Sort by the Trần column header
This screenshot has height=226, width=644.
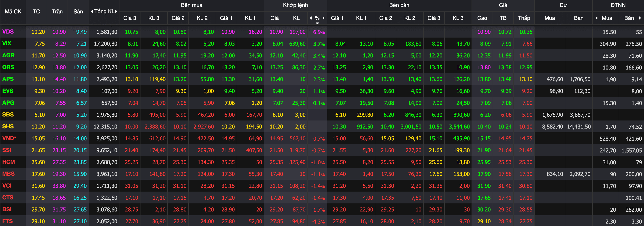click(57, 11)
